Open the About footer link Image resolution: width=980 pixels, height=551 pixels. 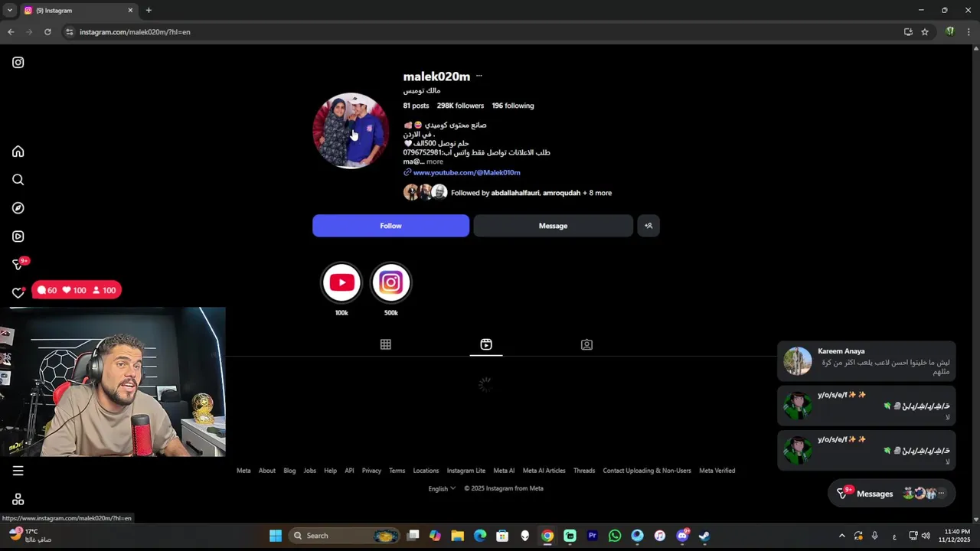coord(266,471)
